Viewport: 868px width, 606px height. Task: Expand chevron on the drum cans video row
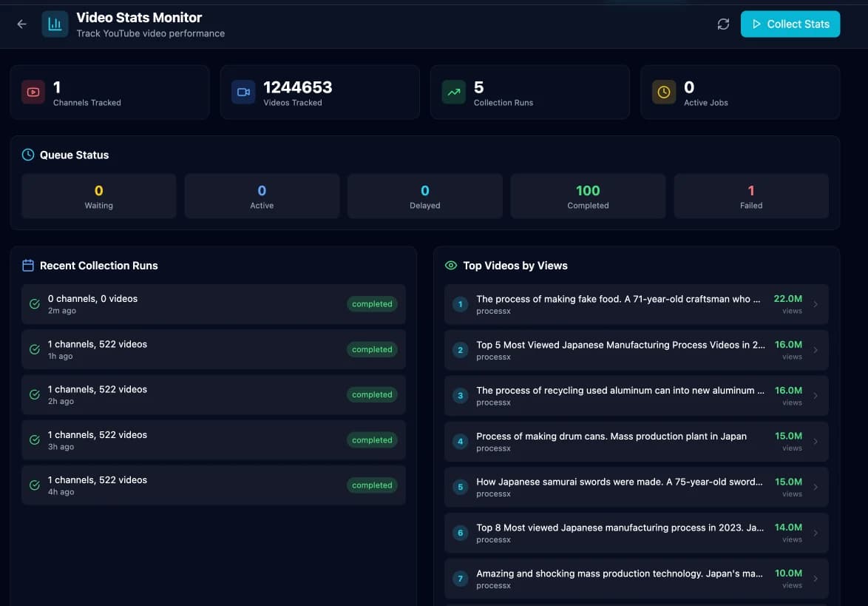(x=816, y=442)
